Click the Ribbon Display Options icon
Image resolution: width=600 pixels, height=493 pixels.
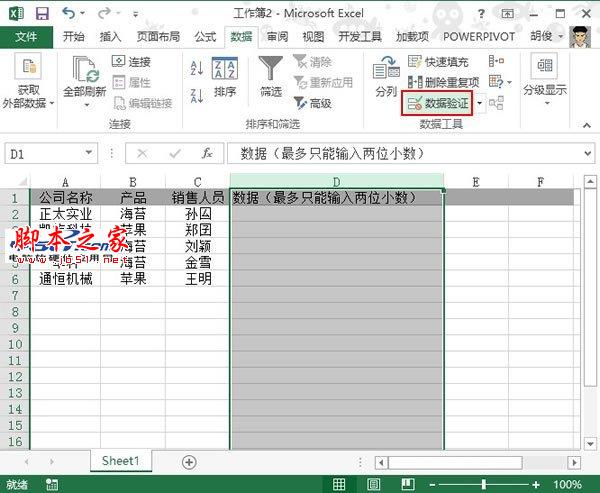pyautogui.click(x=507, y=14)
